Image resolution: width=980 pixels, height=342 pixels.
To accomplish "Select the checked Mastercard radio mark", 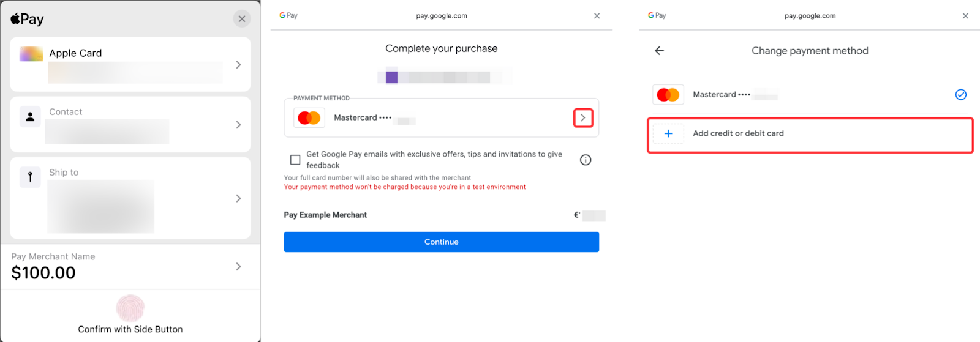I will click(960, 94).
